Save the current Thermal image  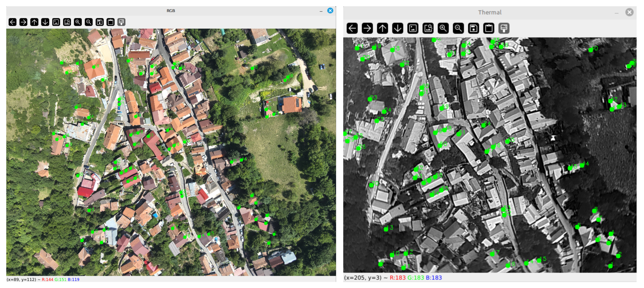473,28
